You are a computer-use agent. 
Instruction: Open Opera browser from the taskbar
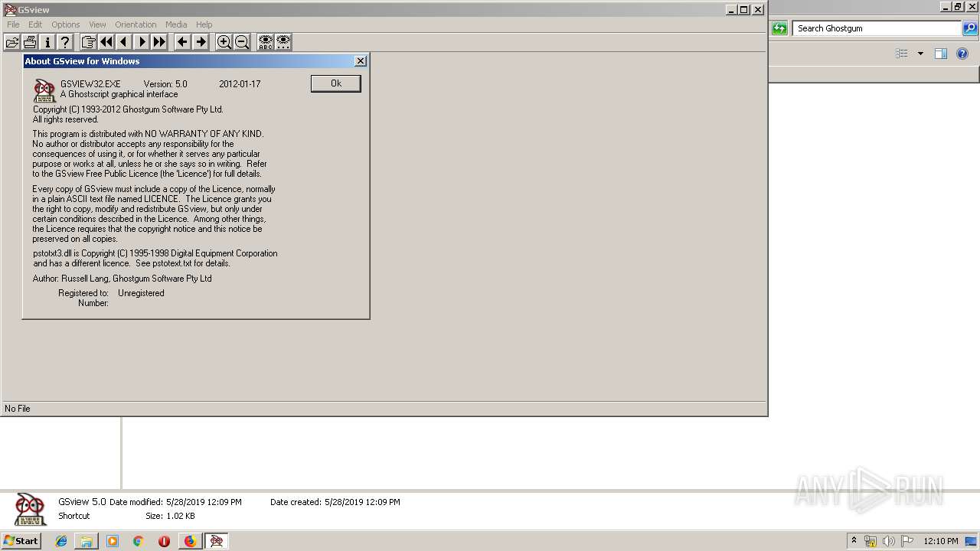click(x=164, y=541)
